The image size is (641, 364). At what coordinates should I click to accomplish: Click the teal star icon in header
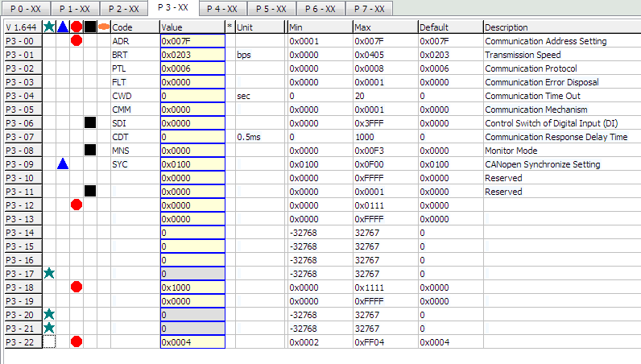[x=49, y=27]
